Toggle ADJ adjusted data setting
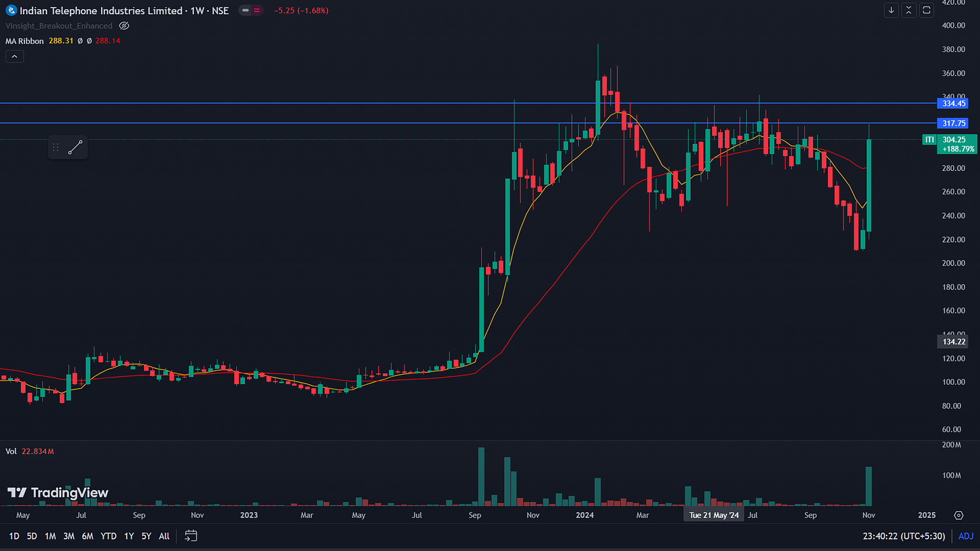The image size is (980, 551). point(966,536)
